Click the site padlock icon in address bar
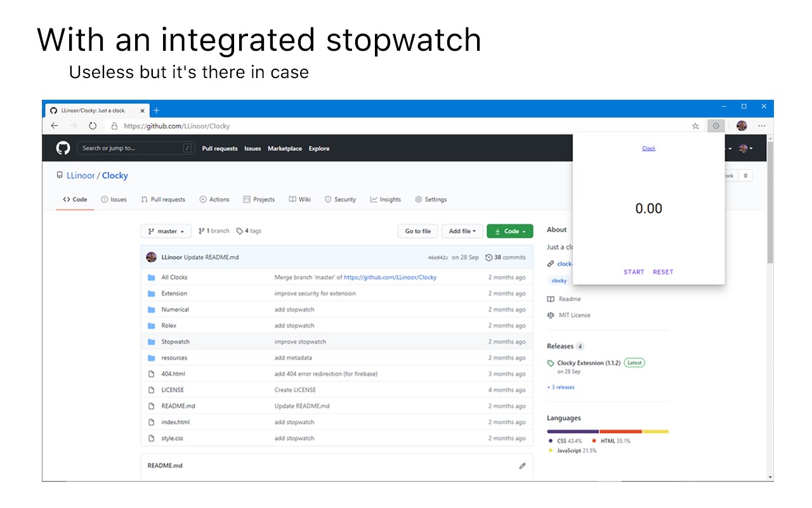 pyautogui.click(x=114, y=126)
